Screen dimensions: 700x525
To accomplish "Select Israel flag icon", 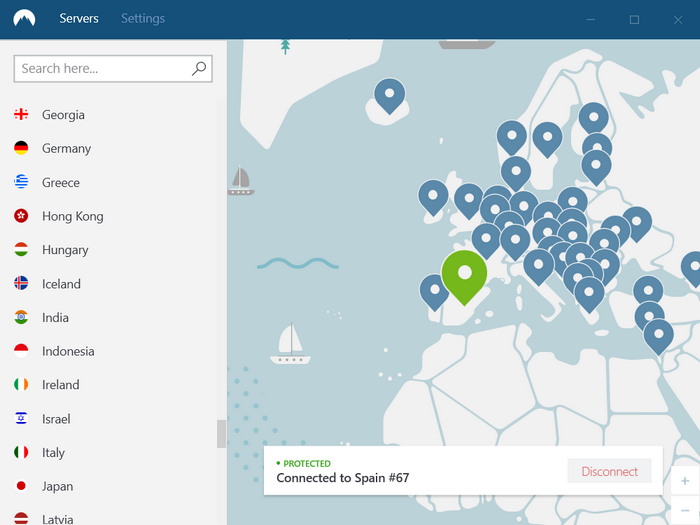I will (x=21, y=418).
